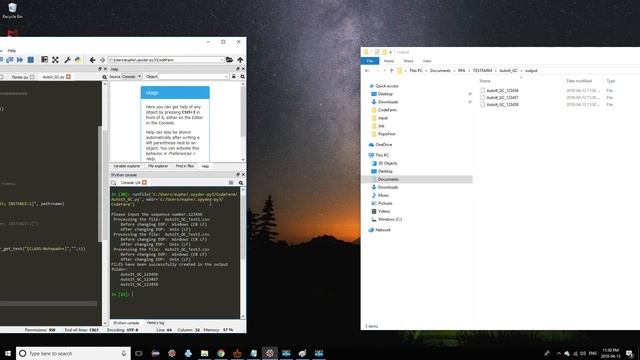Open the Help menu in Spyder
This screenshot has height=360, width=640.
pos(12,51)
